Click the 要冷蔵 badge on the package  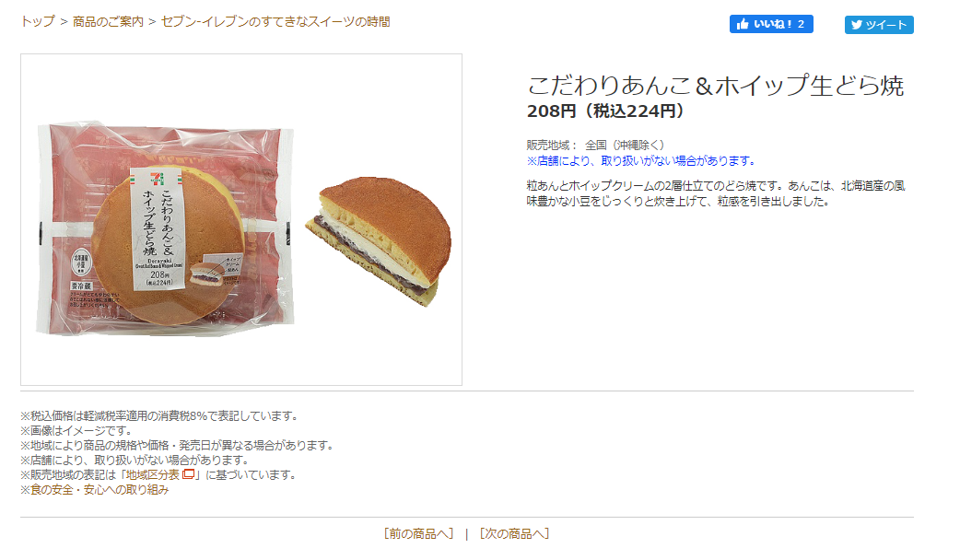click(81, 286)
